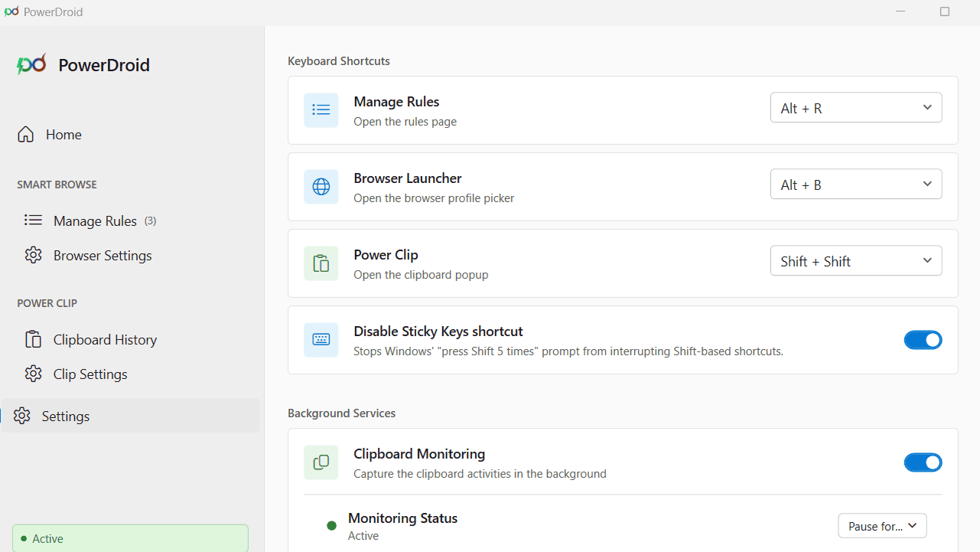Click the POWER CLIP sidebar heading
This screenshot has height=552, width=980.
(x=47, y=303)
